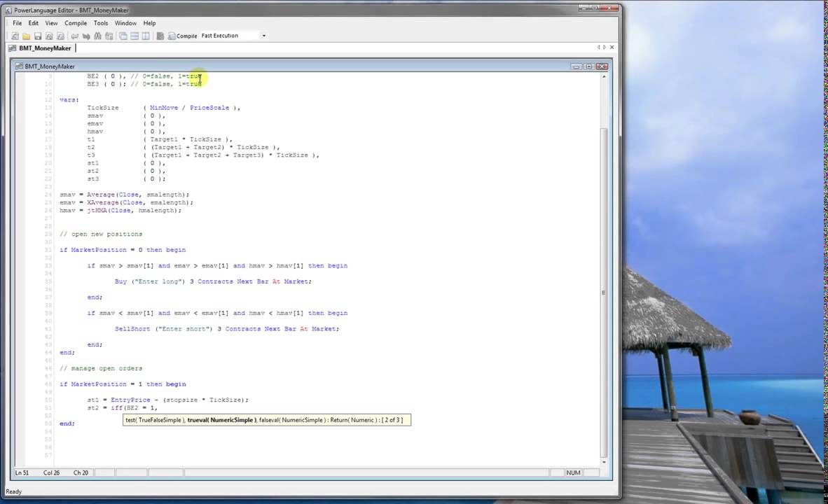The width and height of the screenshot is (828, 504).
Task: Click the 'NUM' status bar indicator
Action: click(574, 473)
